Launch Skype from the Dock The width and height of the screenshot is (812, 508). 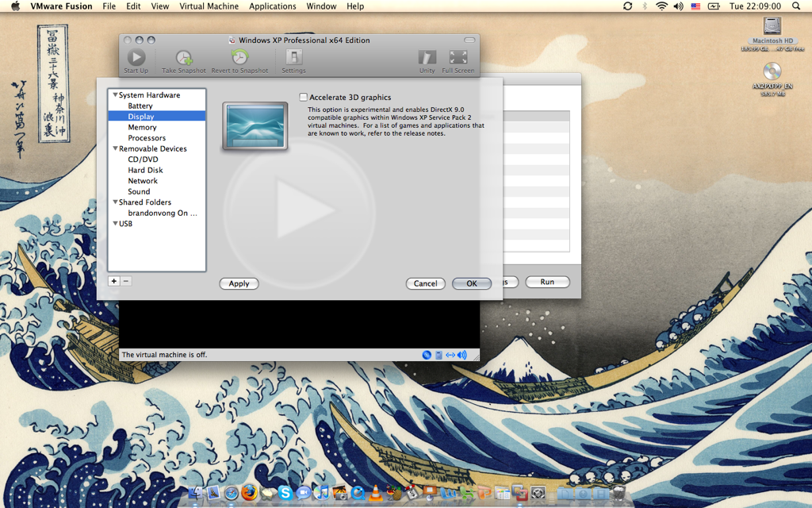pos(285,492)
